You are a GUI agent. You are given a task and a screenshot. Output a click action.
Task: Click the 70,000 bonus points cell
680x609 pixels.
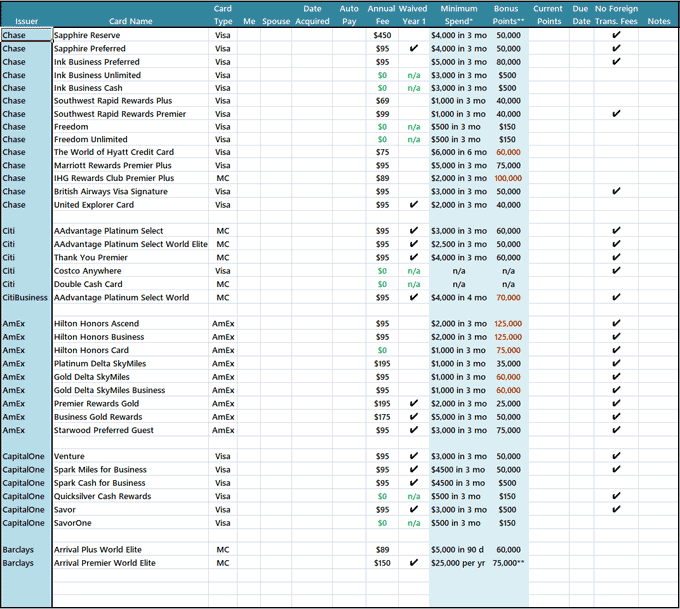(508, 298)
